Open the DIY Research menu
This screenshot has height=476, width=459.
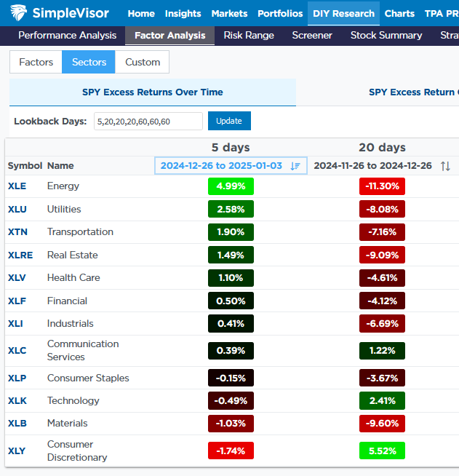pos(344,13)
